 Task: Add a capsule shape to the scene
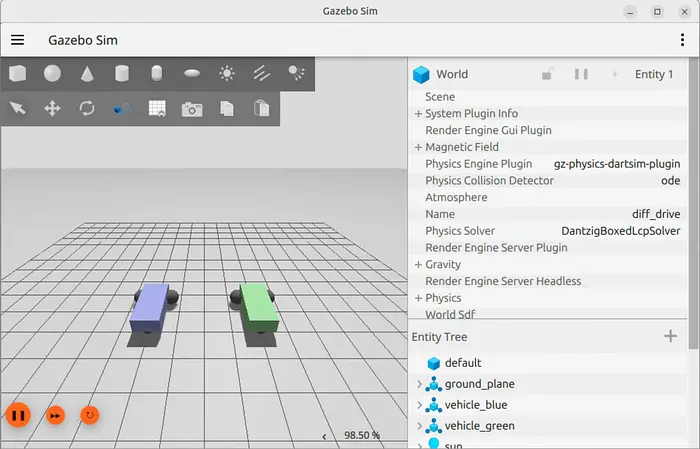[x=157, y=73]
